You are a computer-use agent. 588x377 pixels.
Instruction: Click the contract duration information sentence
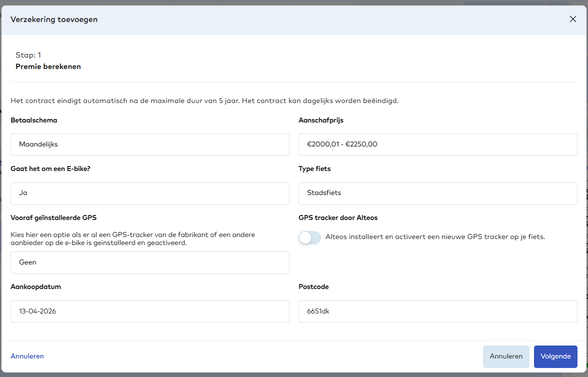[x=204, y=100]
